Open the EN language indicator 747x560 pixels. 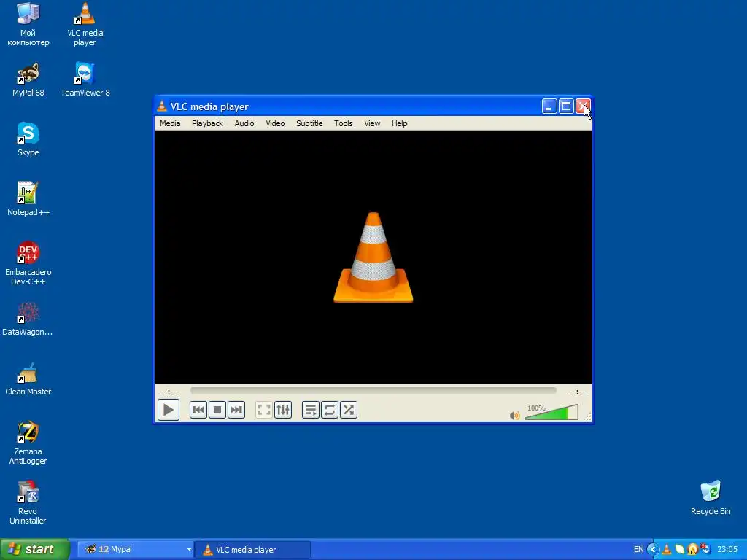(x=638, y=550)
